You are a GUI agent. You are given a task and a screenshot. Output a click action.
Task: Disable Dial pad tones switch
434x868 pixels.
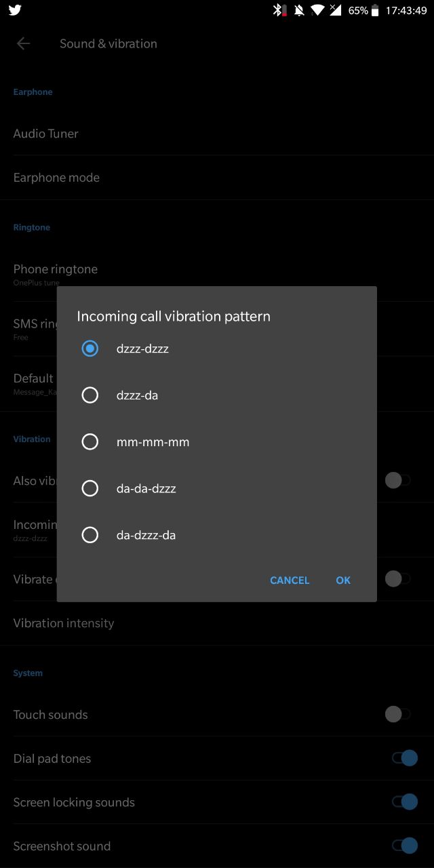(x=404, y=758)
